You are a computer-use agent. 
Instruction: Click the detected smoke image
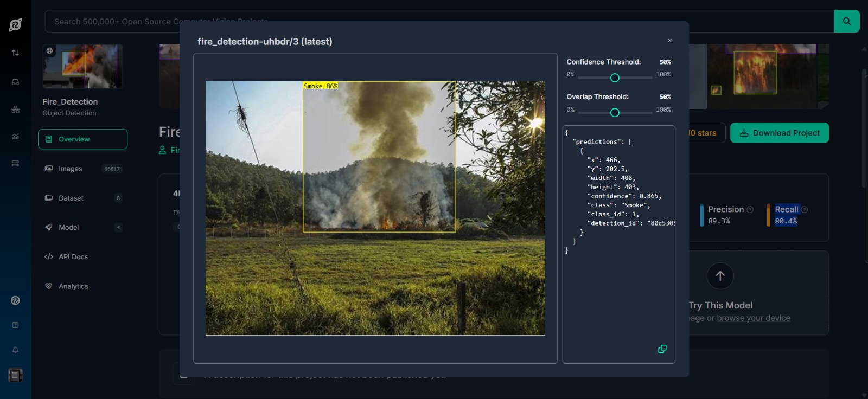pyautogui.click(x=375, y=208)
